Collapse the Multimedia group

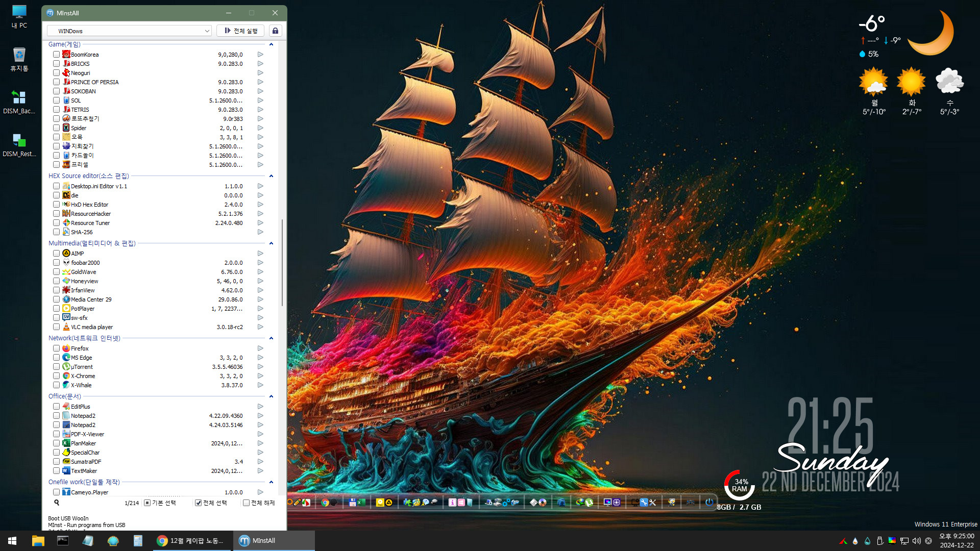pos(271,243)
